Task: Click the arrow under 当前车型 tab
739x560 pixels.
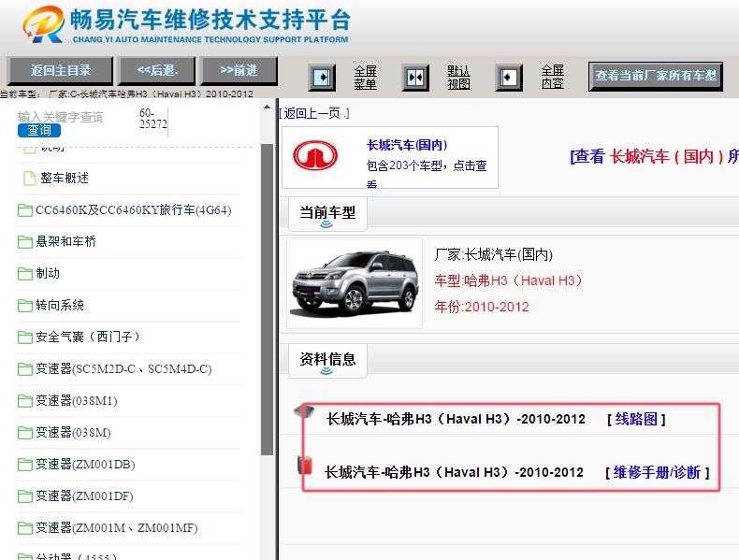Action: 326,224
